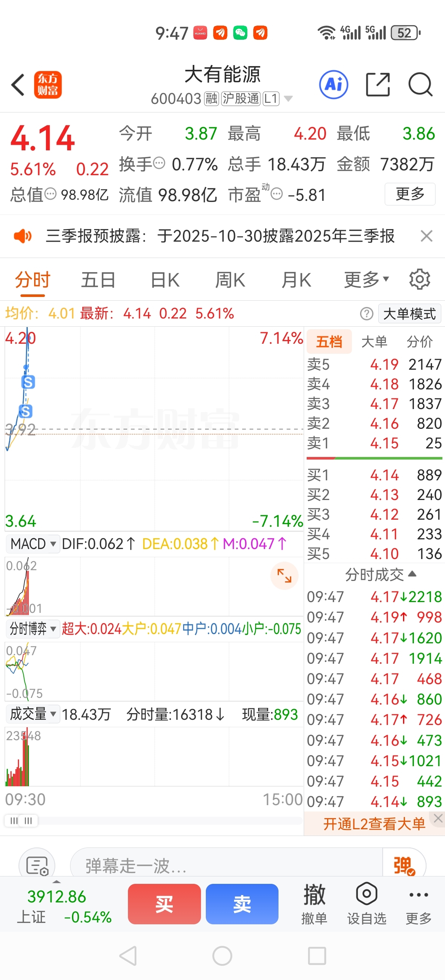Open the bottom 更多 three-dot menu
This screenshot has height=980, width=445.
(419, 904)
